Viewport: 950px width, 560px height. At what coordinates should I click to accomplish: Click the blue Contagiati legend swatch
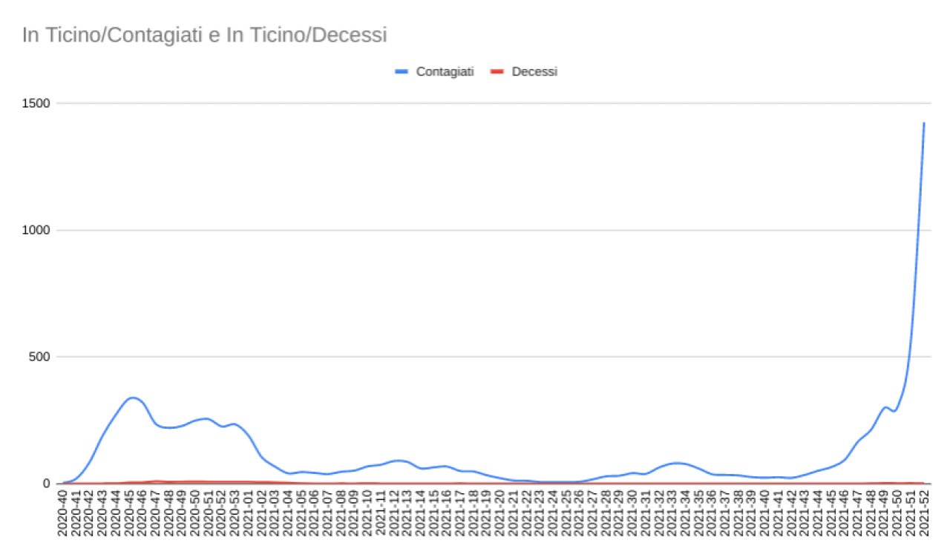click(x=402, y=72)
